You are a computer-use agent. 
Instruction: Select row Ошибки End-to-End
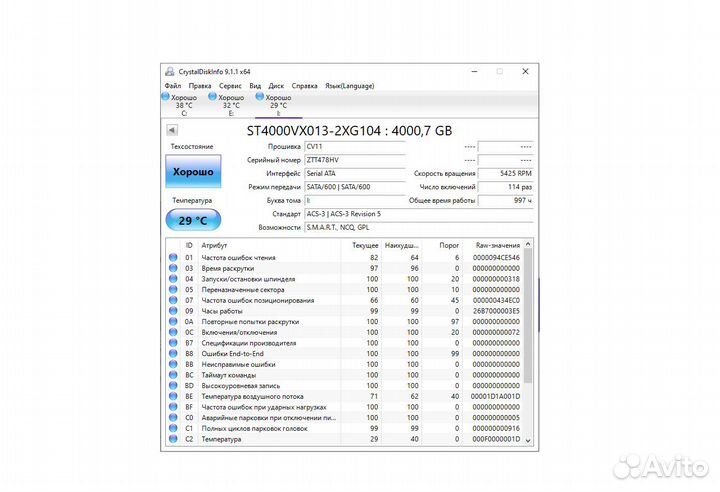click(x=345, y=354)
